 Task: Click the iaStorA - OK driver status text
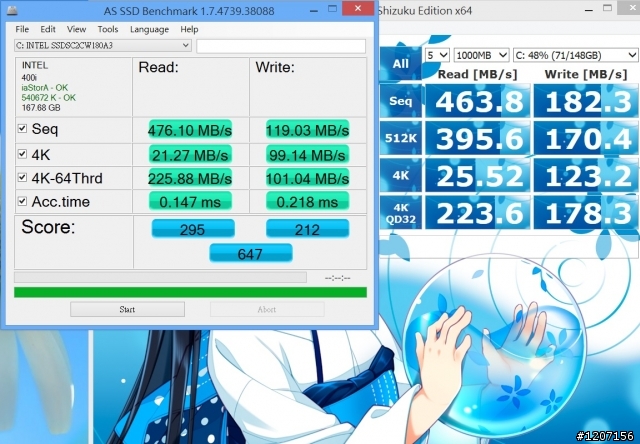pyautogui.click(x=44, y=87)
